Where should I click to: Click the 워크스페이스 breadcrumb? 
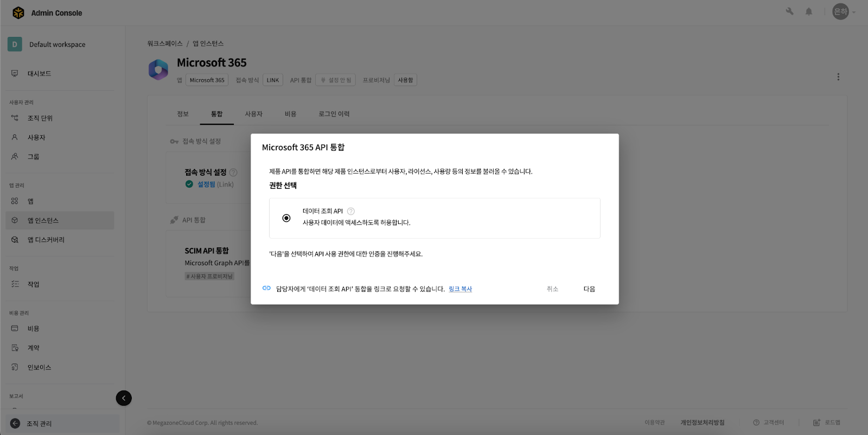pos(165,43)
